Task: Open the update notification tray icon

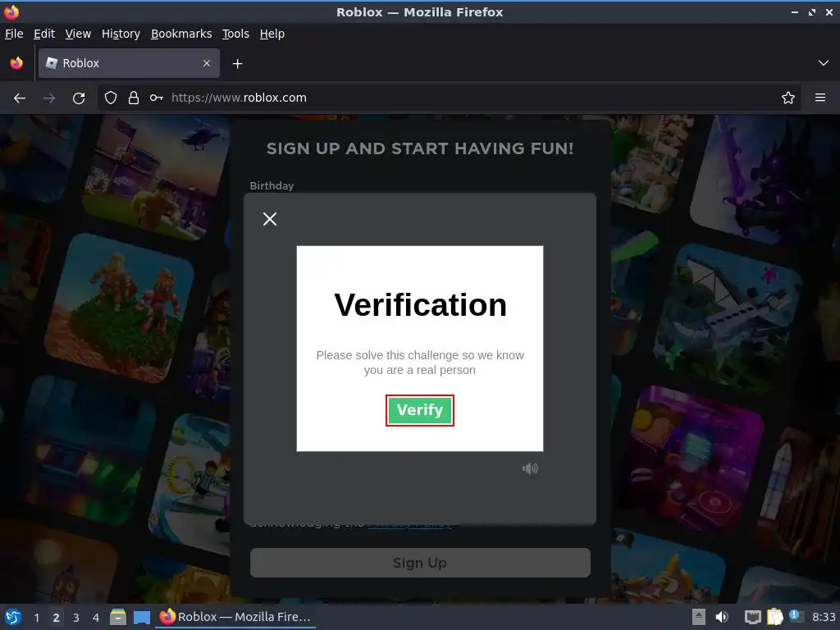Action: [796, 616]
